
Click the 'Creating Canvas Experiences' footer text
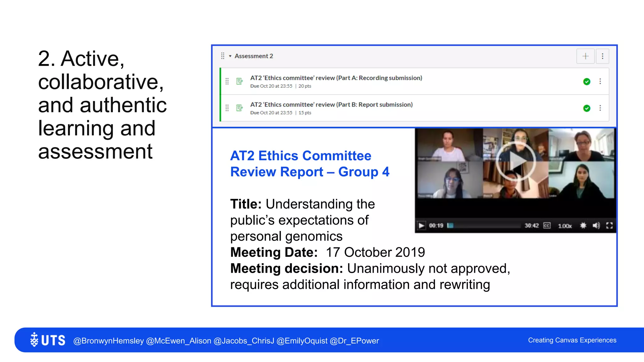click(x=572, y=340)
